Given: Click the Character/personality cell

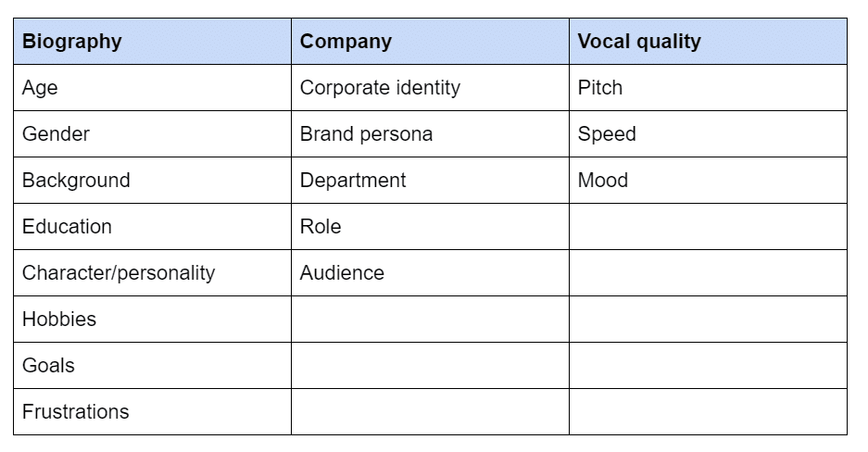Looking at the screenshot, I should coord(152,272).
